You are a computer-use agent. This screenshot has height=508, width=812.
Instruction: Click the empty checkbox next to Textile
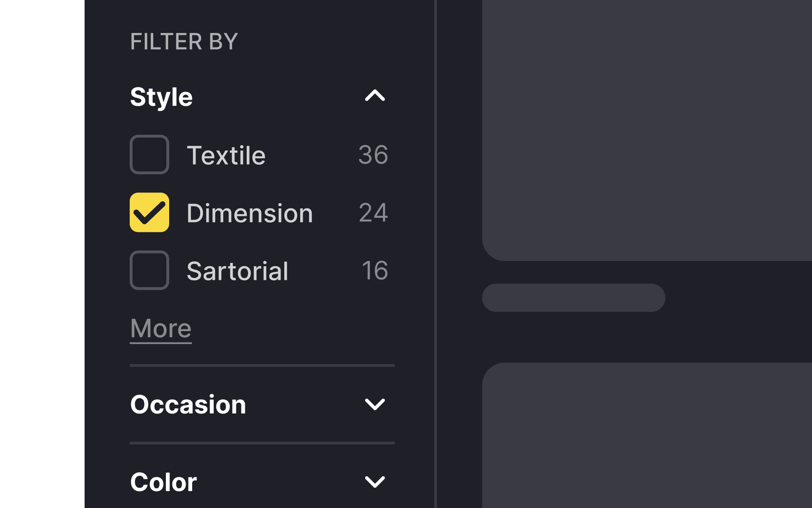coord(149,154)
